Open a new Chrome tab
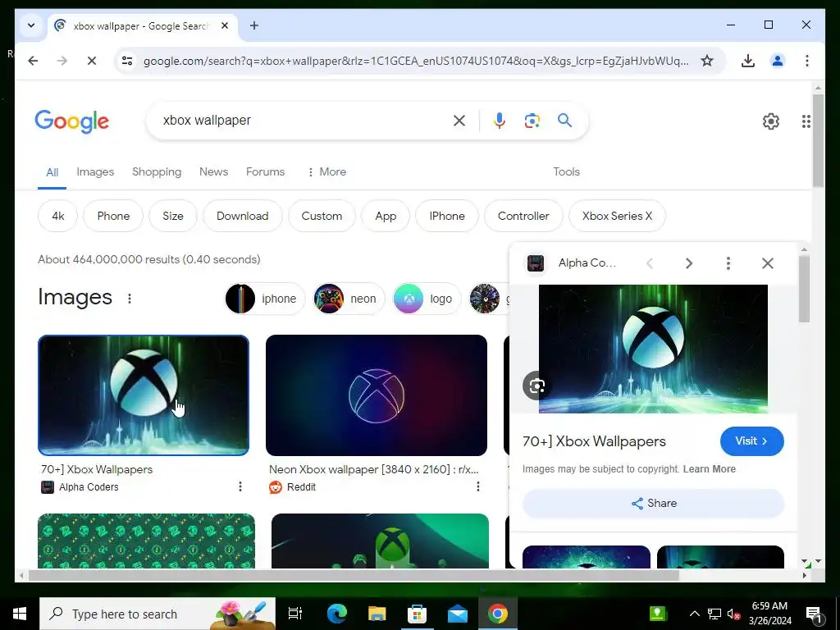 (254, 25)
